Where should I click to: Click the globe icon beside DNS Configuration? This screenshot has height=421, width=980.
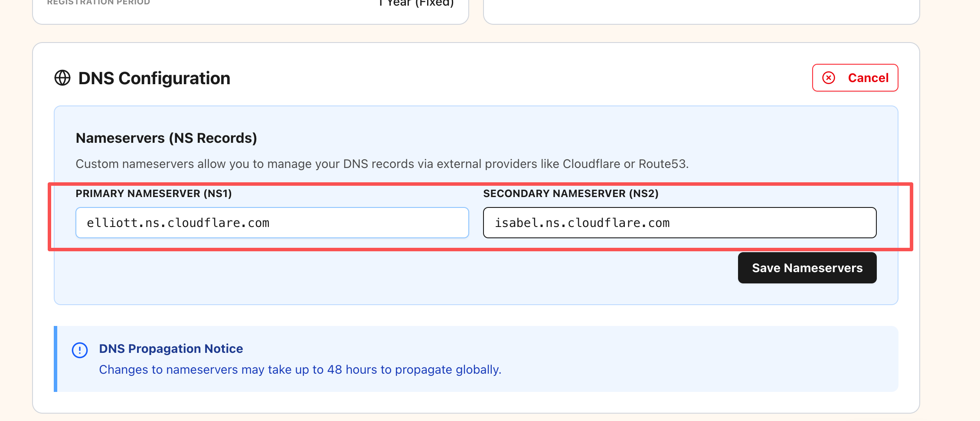coord(62,78)
